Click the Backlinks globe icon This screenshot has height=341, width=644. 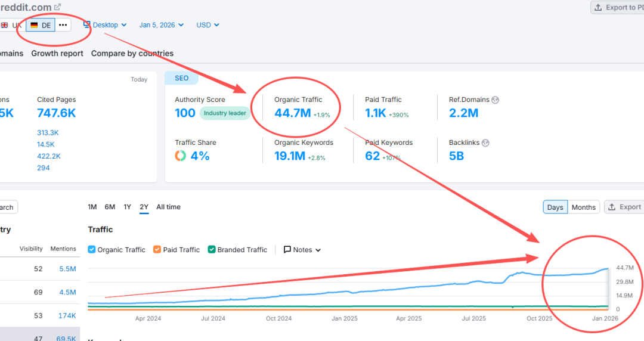pyautogui.click(x=485, y=143)
